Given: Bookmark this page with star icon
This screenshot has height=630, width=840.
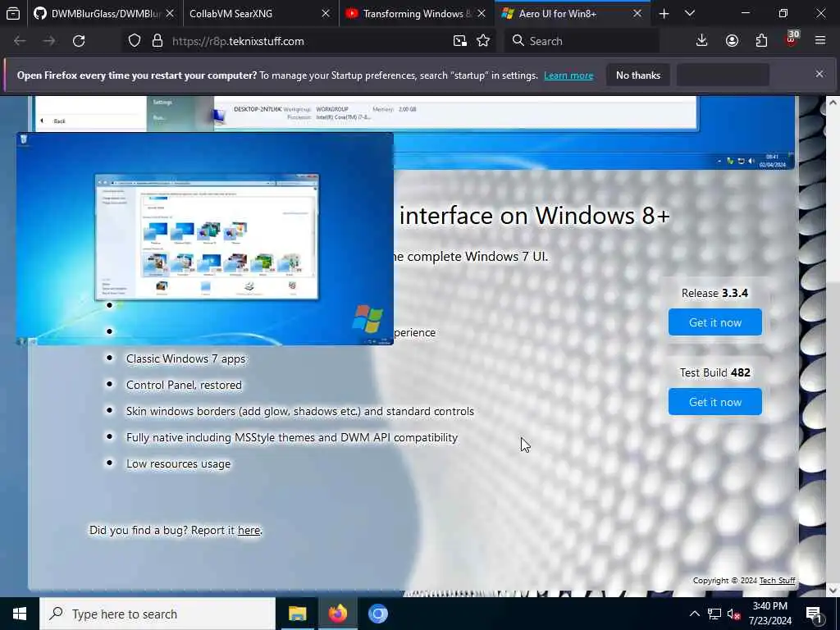Looking at the screenshot, I should tap(483, 41).
